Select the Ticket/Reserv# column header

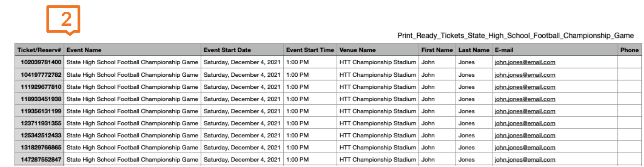pyautogui.click(x=39, y=50)
